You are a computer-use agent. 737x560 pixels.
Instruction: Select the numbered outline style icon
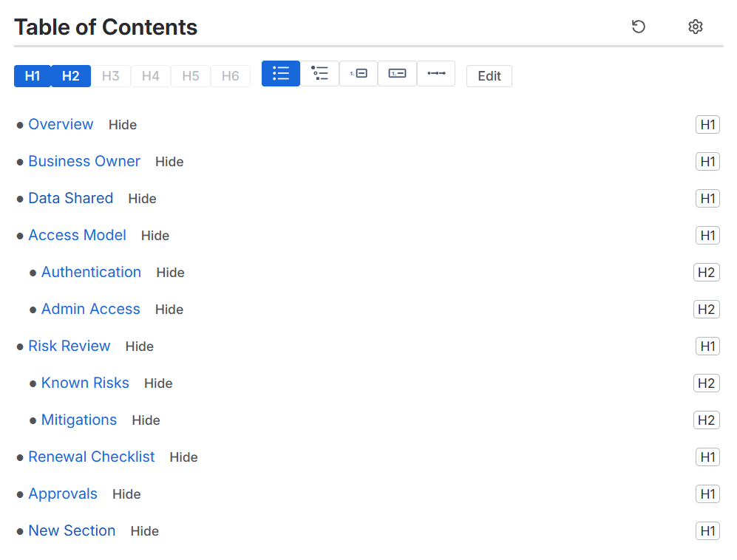(x=359, y=73)
